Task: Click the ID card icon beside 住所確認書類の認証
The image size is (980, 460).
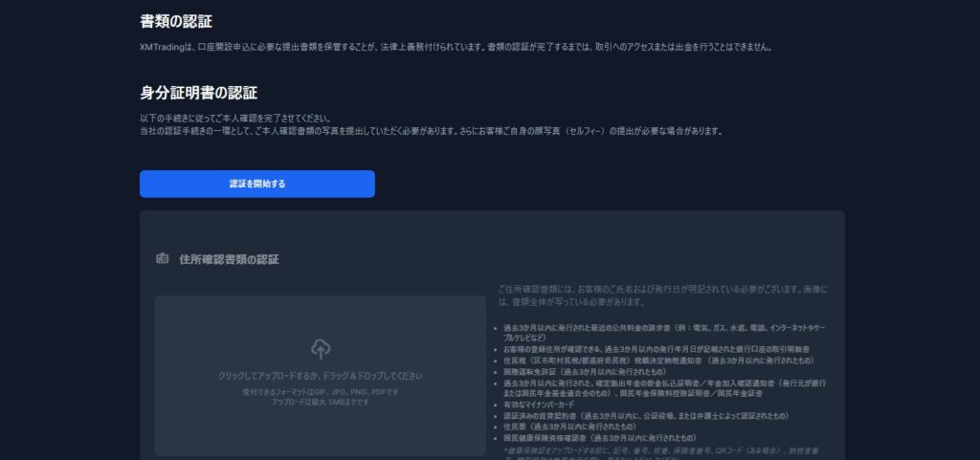Action: pos(162,259)
